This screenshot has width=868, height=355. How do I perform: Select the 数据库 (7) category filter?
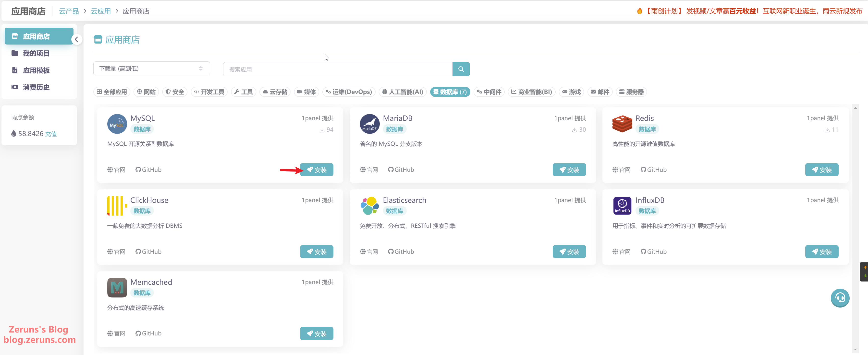(450, 92)
